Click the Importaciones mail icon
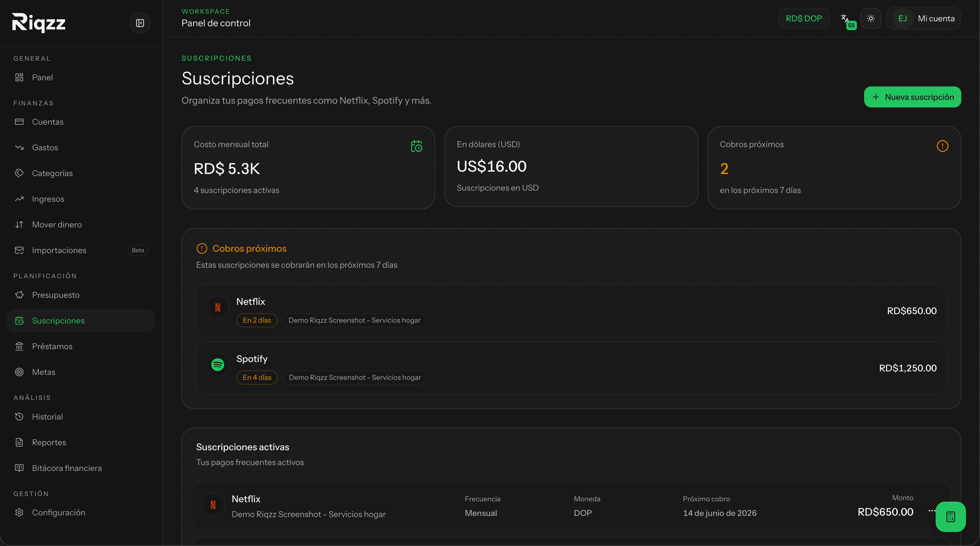The width and height of the screenshot is (980, 546). (x=19, y=250)
